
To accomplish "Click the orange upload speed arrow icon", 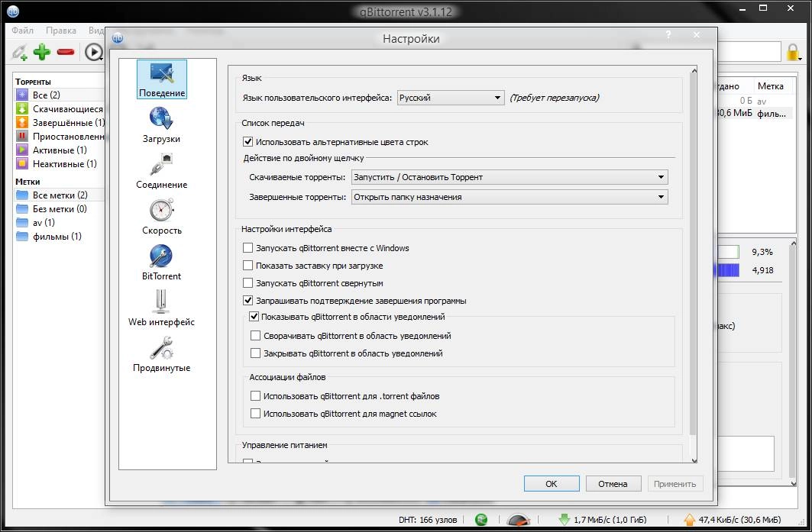I will coord(689,520).
